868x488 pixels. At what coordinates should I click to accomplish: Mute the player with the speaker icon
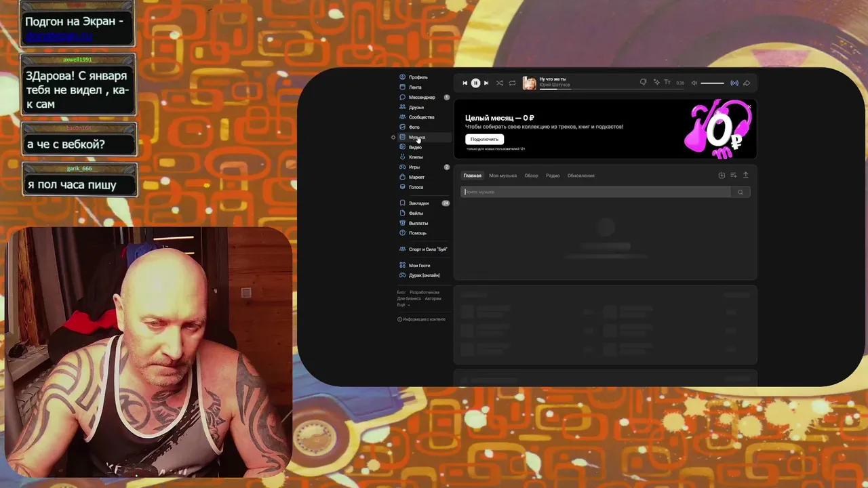(694, 83)
